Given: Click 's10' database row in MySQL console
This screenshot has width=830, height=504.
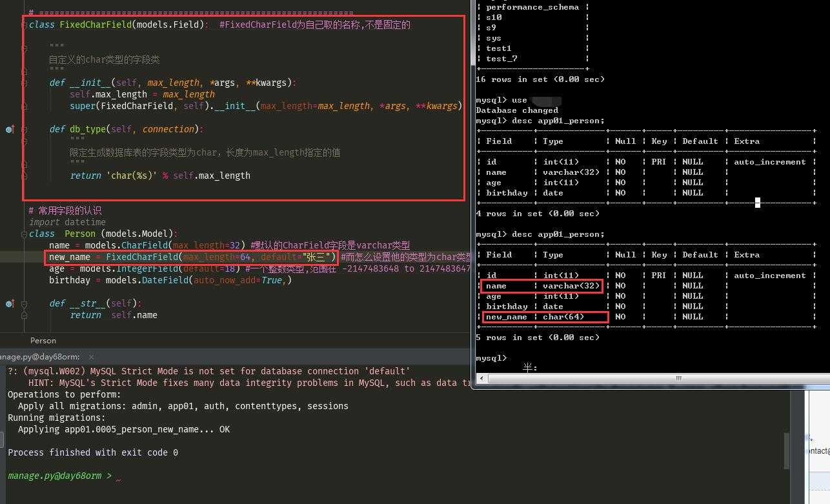Looking at the screenshot, I should (x=494, y=17).
